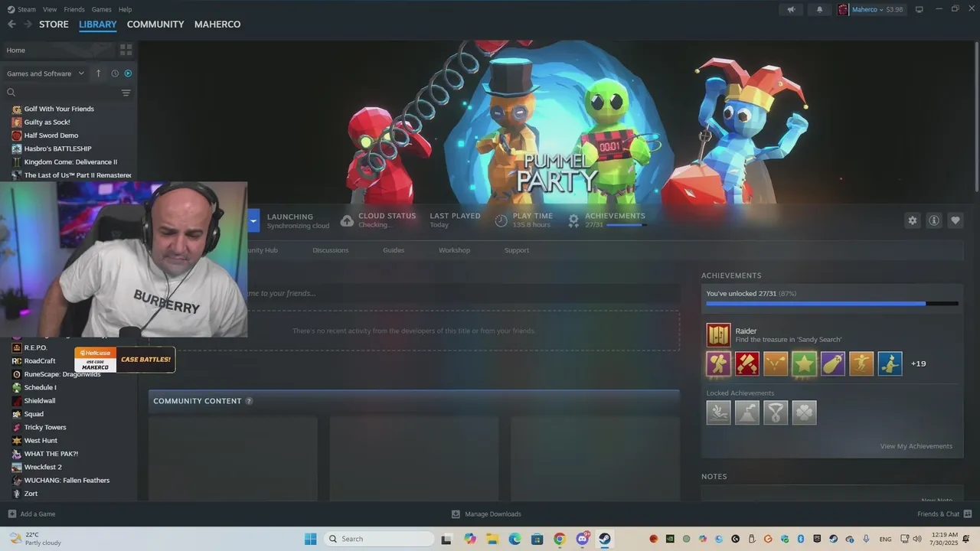This screenshot has width=980, height=551.
Task: Click the green star achievement icon
Action: point(804,364)
